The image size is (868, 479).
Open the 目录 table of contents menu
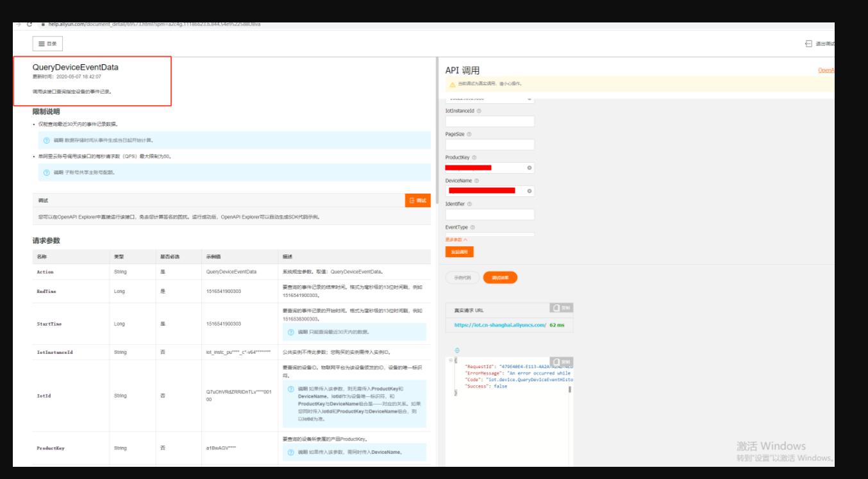[x=47, y=44]
